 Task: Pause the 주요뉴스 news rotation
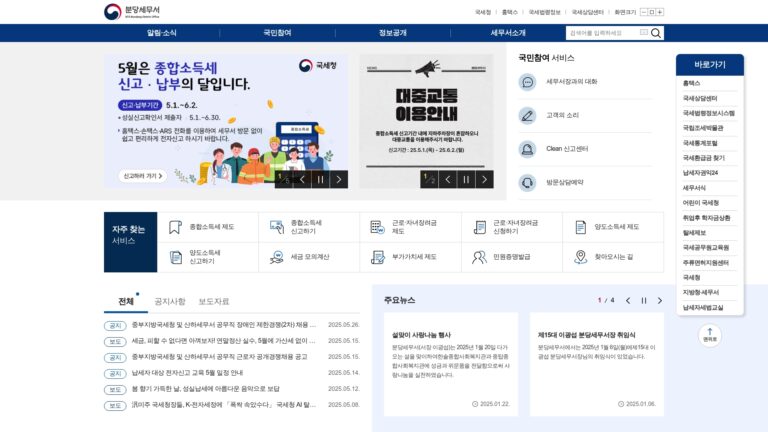644,300
